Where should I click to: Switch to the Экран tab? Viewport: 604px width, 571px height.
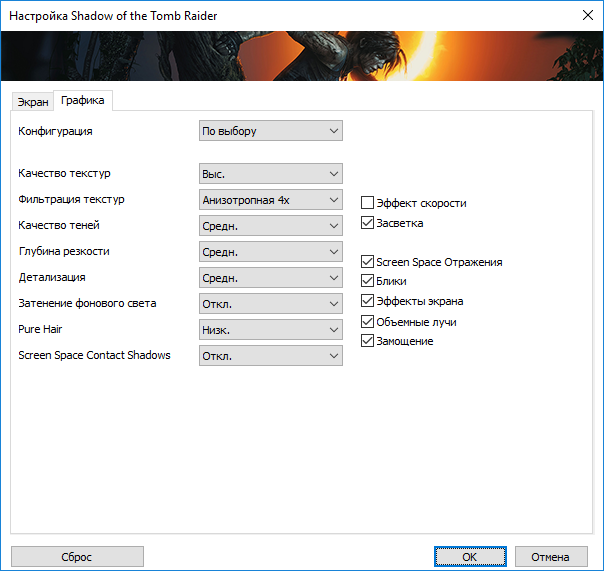33,102
